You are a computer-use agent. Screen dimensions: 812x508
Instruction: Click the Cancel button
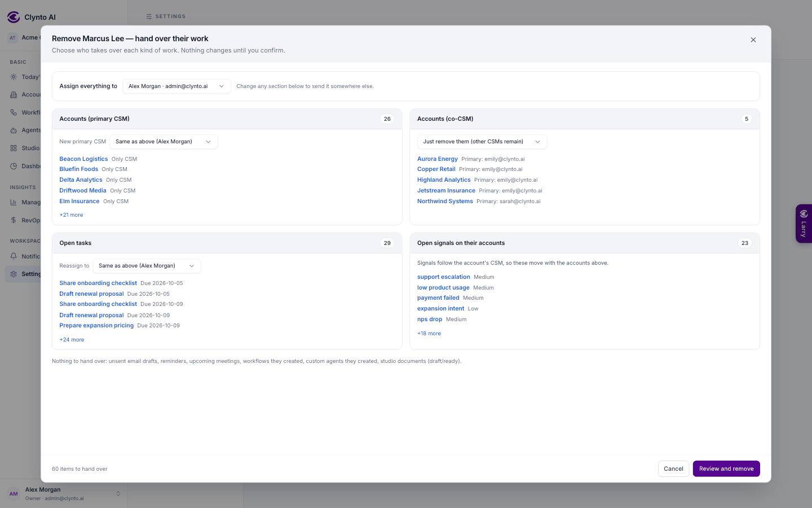673,468
